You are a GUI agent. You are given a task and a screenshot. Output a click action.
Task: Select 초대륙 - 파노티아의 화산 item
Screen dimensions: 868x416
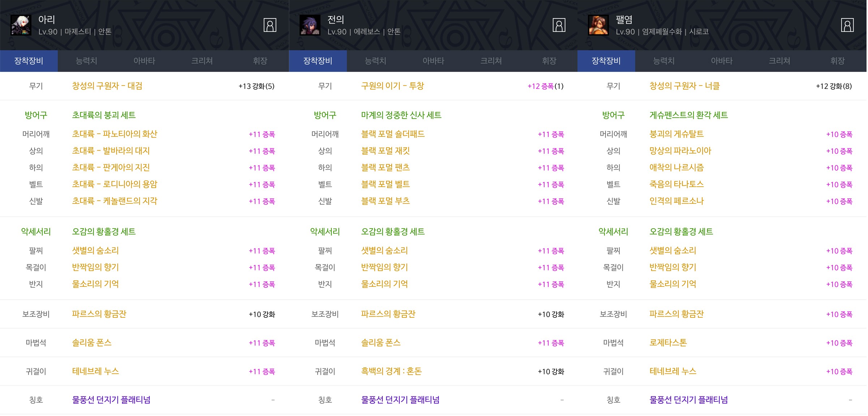[x=115, y=134]
